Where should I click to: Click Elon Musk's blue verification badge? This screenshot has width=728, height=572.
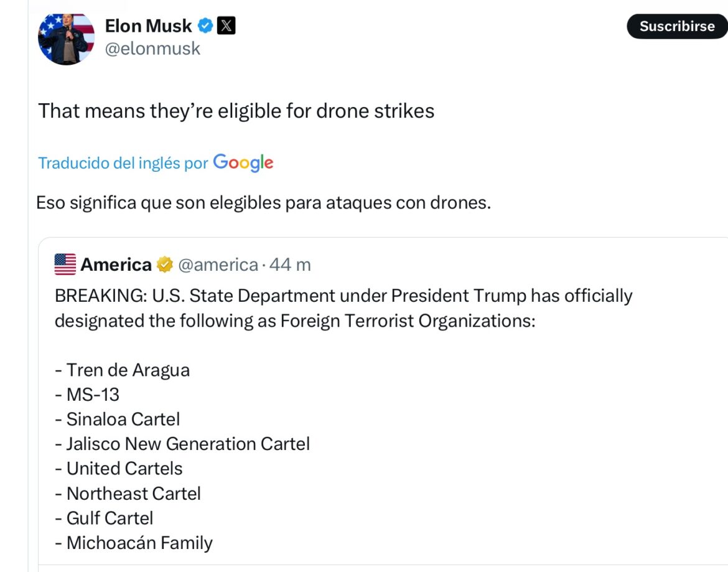tap(204, 26)
